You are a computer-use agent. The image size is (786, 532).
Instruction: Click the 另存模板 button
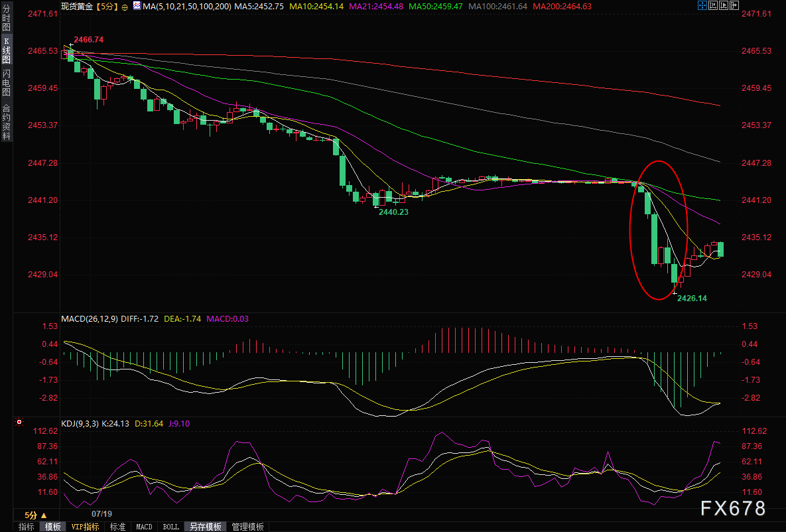pyautogui.click(x=206, y=527)
